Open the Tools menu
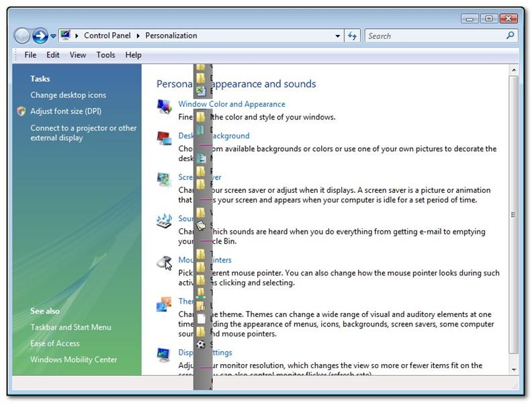This screenshot has height=403, width=532. [x=105, y=55]
